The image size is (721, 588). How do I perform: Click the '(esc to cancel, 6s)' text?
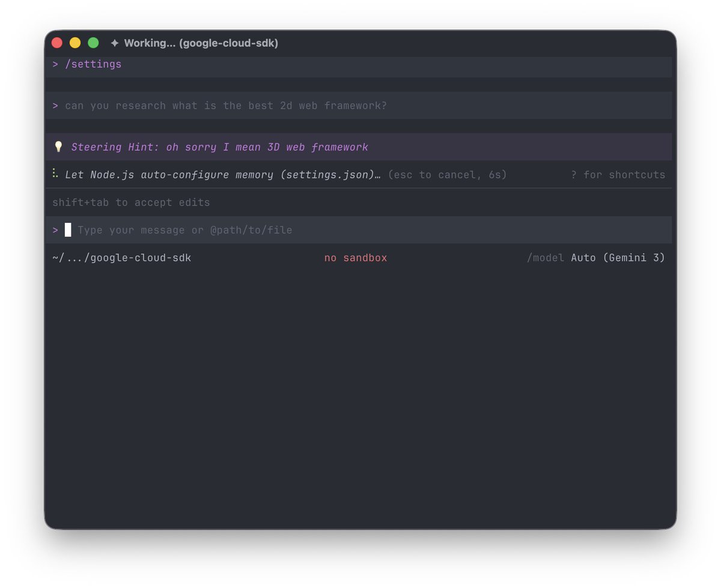(447, 175)
